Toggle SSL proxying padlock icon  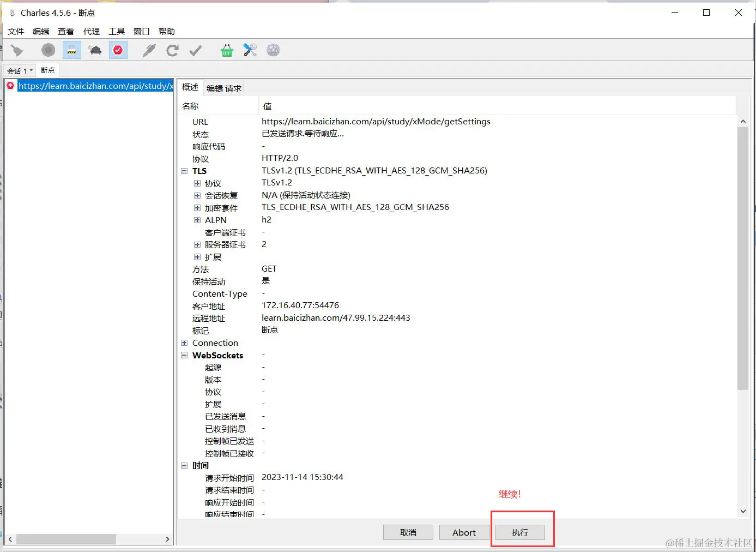(71, 51)
